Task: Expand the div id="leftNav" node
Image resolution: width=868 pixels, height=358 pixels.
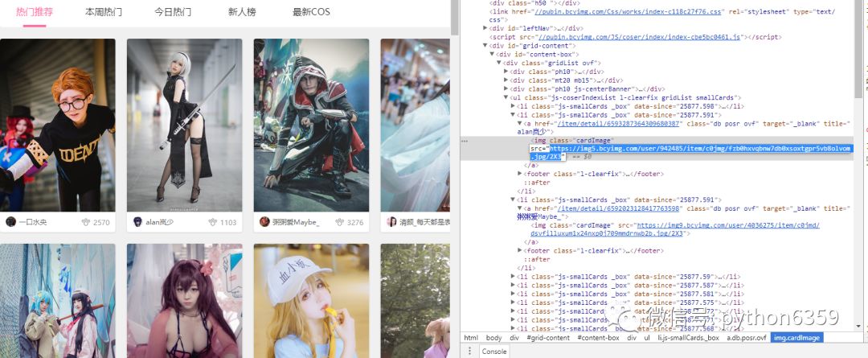Action: (485, 28)
